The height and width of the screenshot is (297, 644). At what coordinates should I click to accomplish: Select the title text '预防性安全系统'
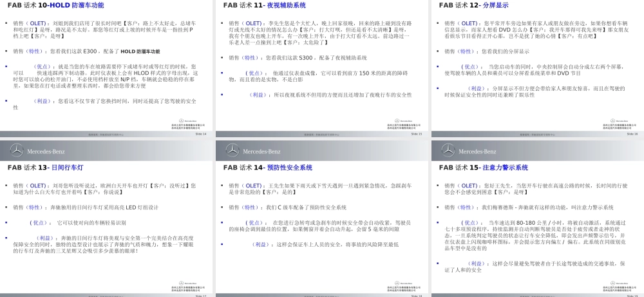290,168
